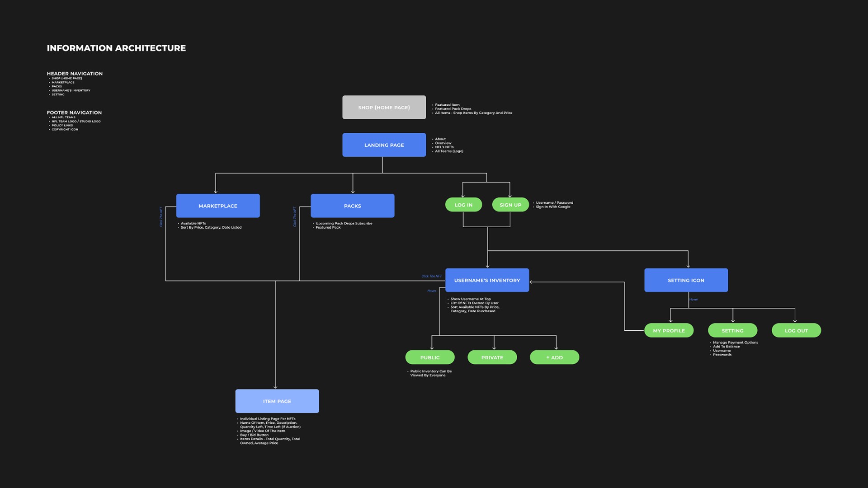Click the 'Manage Payment Options' bullet text

tap(735, 343)
